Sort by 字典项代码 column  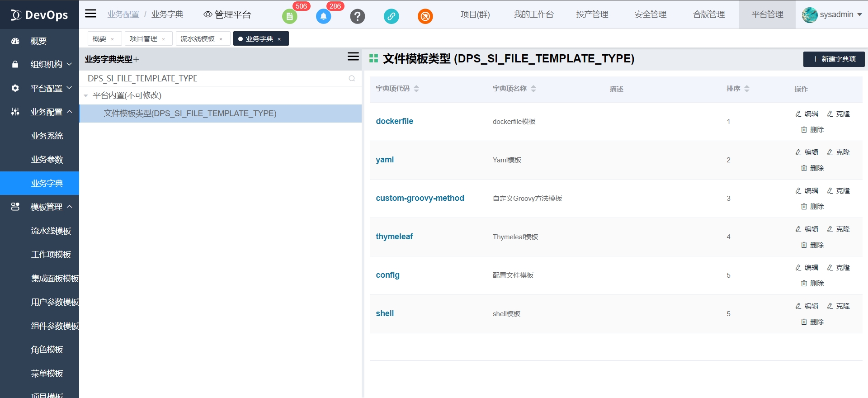pos(416,89)
